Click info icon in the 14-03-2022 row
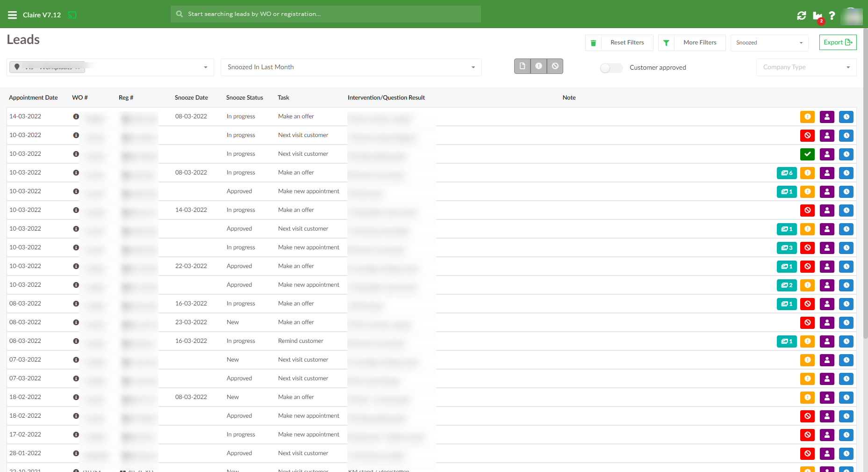The width and height of the screenshot is (868, 472). [x=76, y=116]
